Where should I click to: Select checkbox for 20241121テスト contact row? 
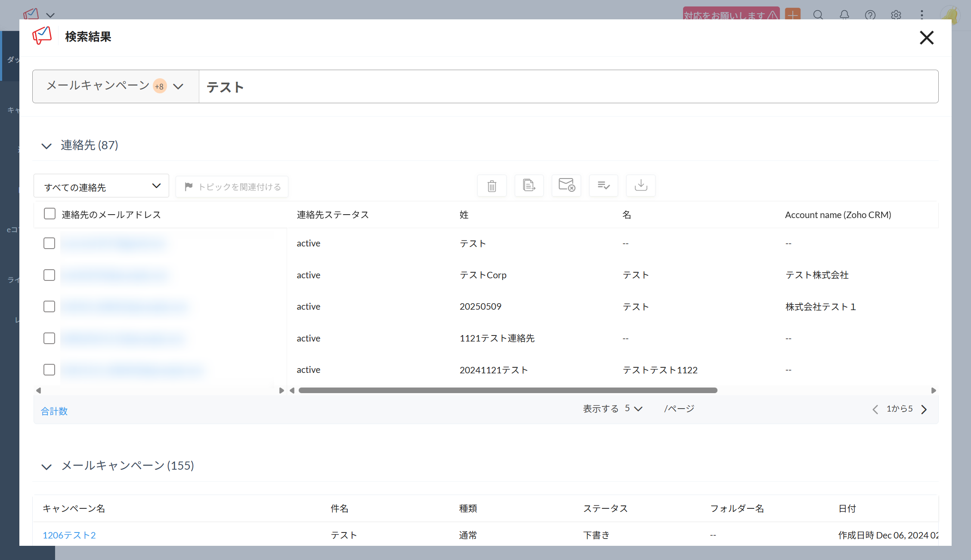(x=49, y=369)
